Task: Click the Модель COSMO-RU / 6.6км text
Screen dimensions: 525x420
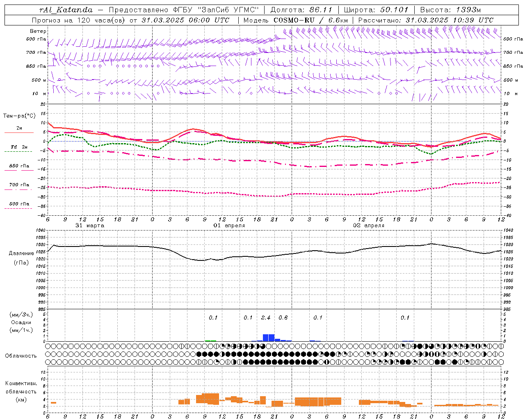Action: [x=295, y=20]
